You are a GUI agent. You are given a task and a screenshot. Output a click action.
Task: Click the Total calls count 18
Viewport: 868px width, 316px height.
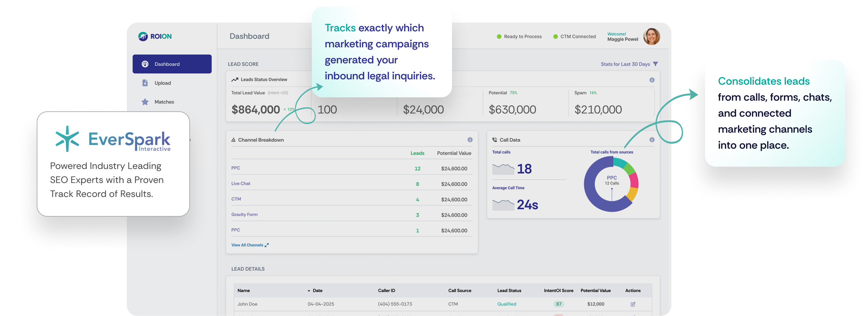point(524,169)
